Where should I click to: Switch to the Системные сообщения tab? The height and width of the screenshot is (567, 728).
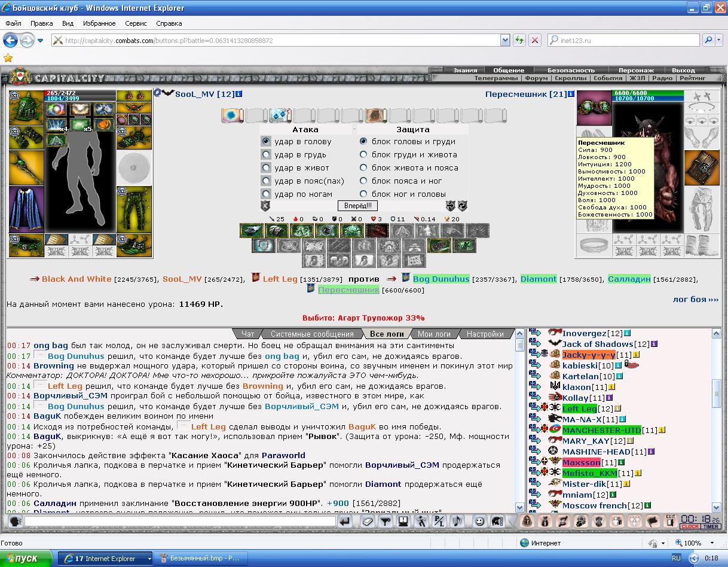tap(312, 334)
